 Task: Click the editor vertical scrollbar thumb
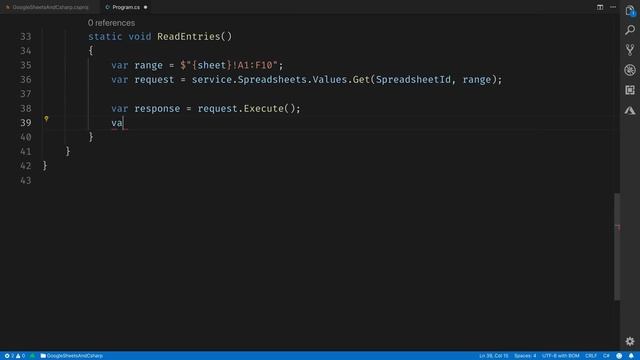point(617,247)
